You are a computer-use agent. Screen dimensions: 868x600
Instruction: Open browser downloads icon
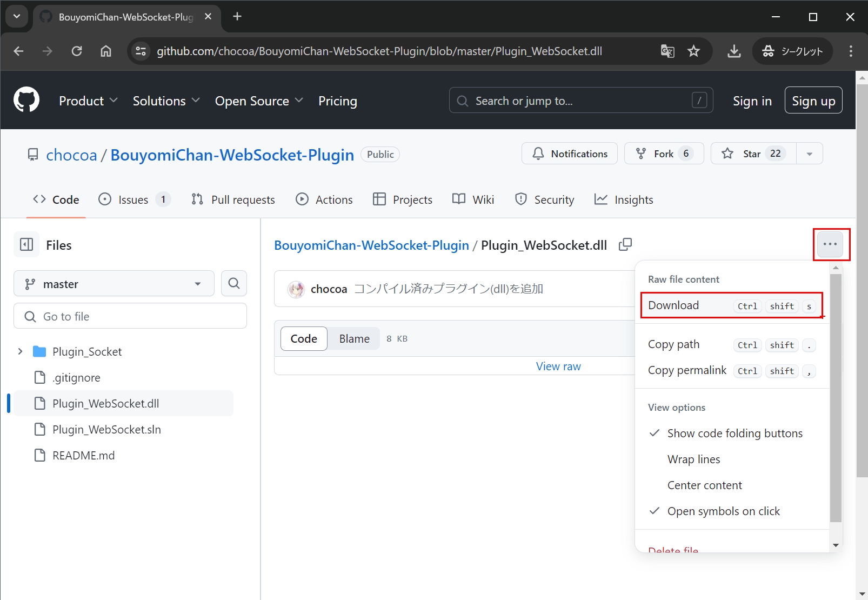pyautogui.click(x=734, y=51)
